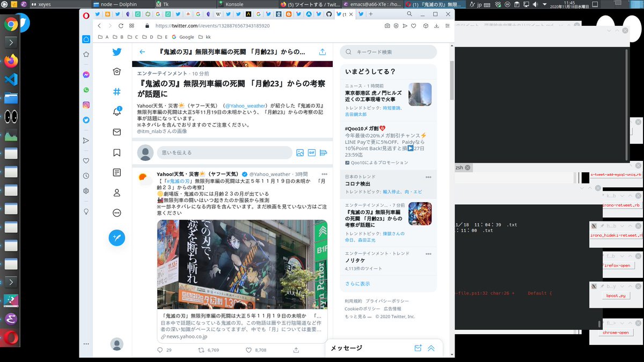Attach image to tweet icon

(300, 153)
